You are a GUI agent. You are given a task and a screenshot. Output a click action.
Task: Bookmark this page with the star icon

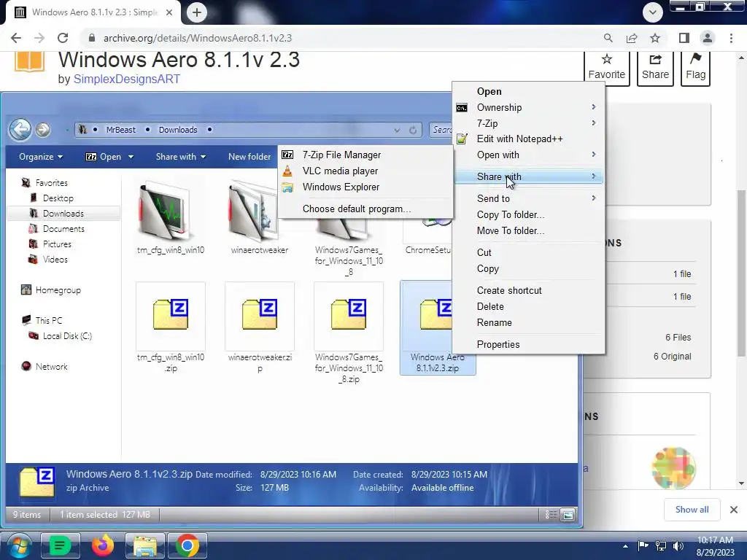(655, 38)
